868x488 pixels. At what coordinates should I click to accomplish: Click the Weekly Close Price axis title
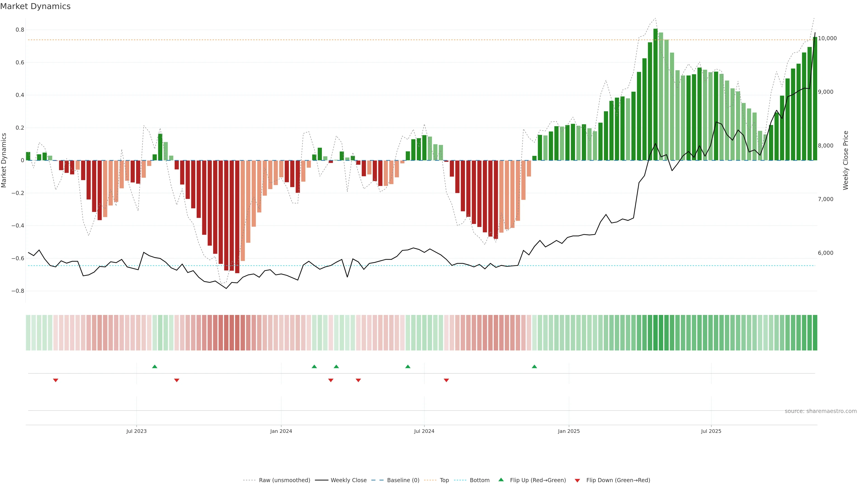coord(846,160)
